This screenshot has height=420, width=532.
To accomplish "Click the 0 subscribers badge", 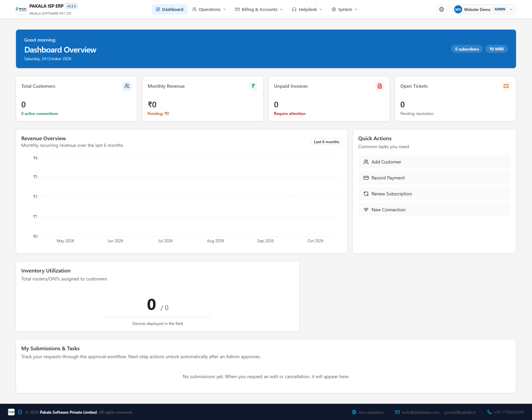I will tap(467, 49).
